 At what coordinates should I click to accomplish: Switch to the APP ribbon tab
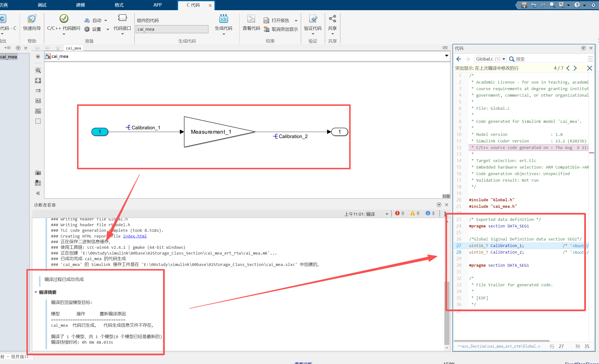[x=158, y=5]
